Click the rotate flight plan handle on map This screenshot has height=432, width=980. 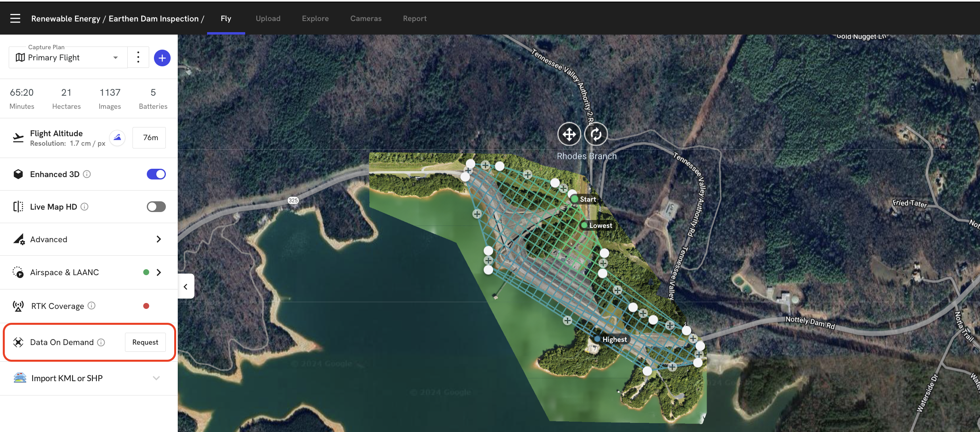pos(596,134)
